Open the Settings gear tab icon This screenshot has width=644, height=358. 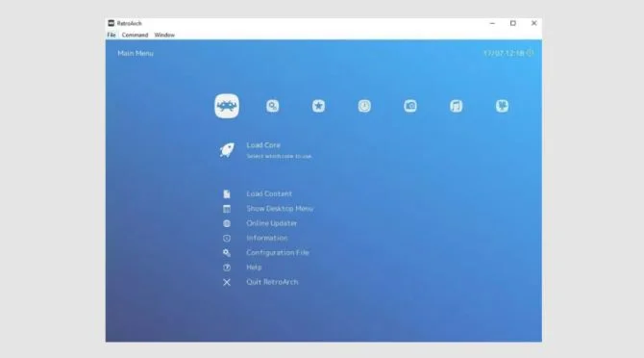pyautogui.click(x=272, y=106)
